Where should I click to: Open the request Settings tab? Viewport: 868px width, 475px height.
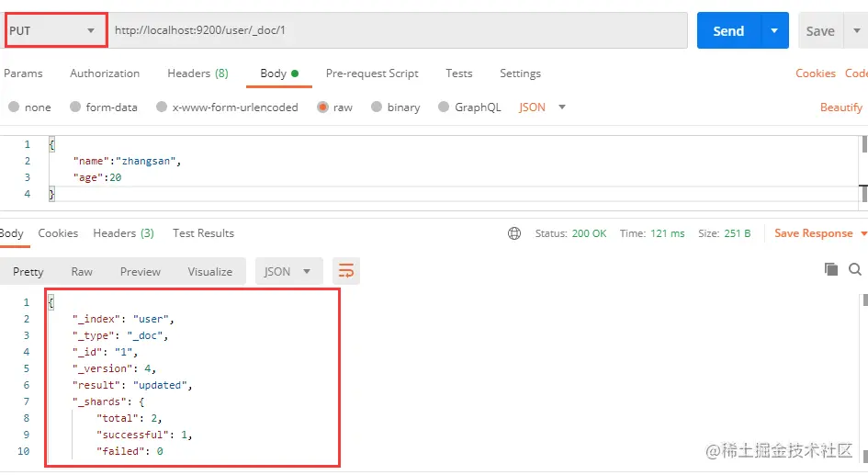tap(521, 74)
